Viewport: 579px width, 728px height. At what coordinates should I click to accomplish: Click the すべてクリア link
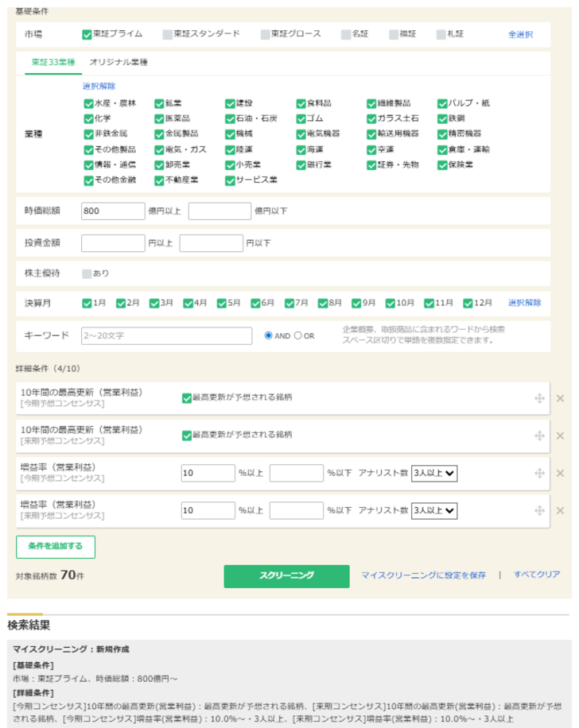(537, 575)
